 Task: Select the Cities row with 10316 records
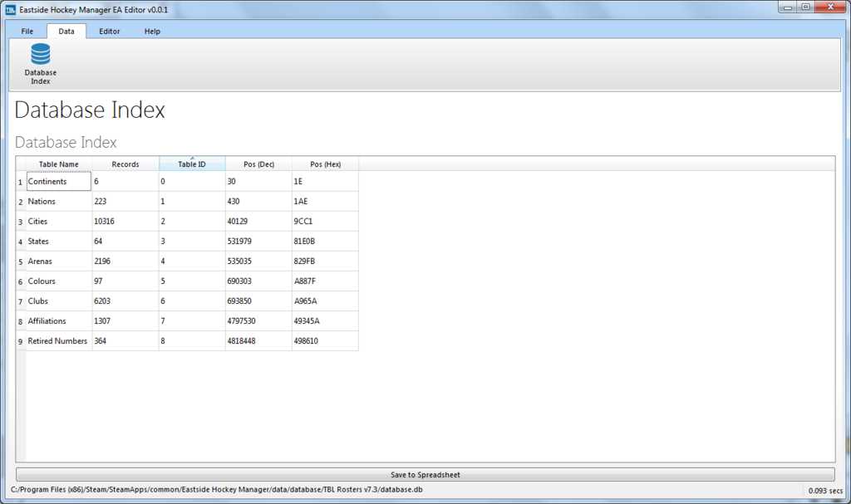[x=58, y=221]
